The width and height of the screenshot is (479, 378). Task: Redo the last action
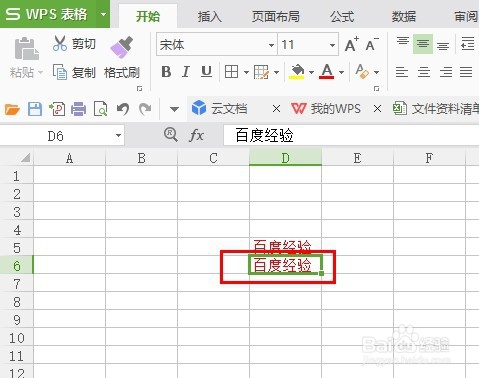pos(145,109)
